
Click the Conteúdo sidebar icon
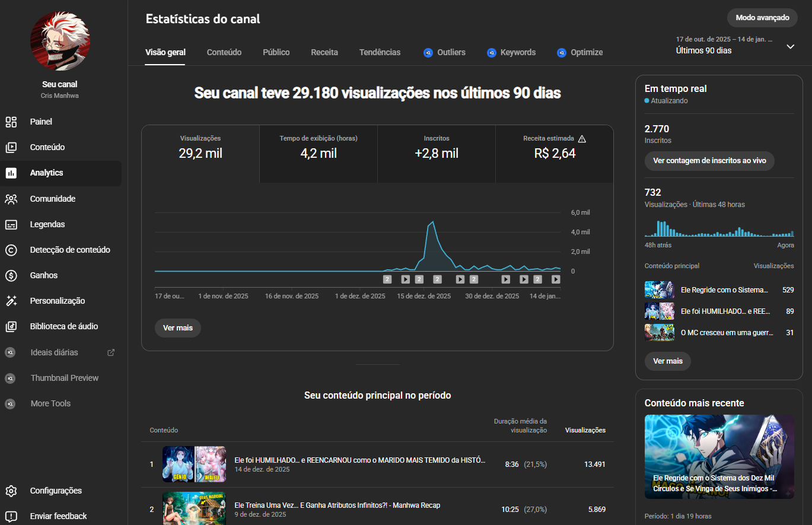coord(11,147)
